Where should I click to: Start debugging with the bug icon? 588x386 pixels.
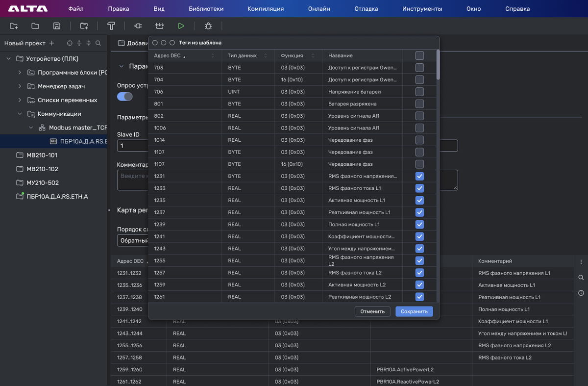(x=208, y=26)
